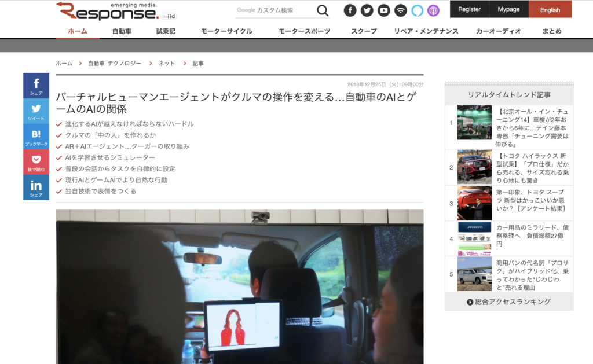
Task: Open the Twitter icon in the header
Action: click(367, 10)
